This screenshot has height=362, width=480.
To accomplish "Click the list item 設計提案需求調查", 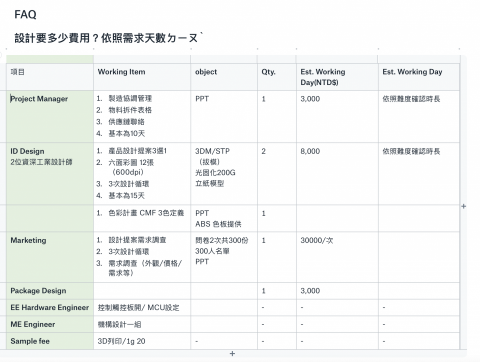I will (137, 240).
